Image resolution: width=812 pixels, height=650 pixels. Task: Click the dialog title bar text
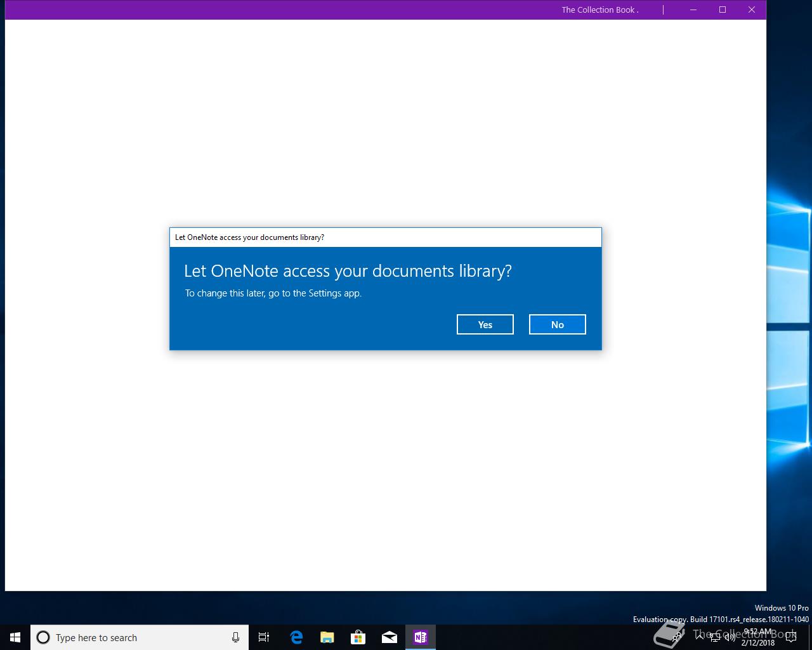pos(249,237)
